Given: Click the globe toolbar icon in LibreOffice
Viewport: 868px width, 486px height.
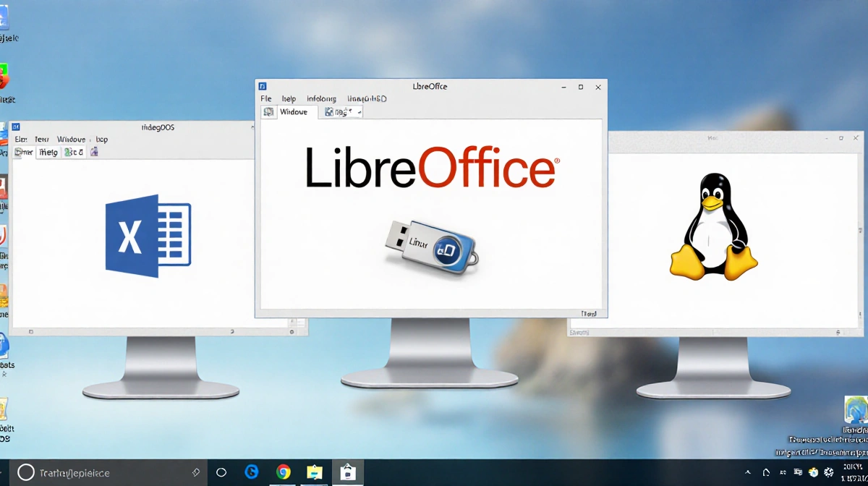Looking at the screenshot, I should coord(268,111).
